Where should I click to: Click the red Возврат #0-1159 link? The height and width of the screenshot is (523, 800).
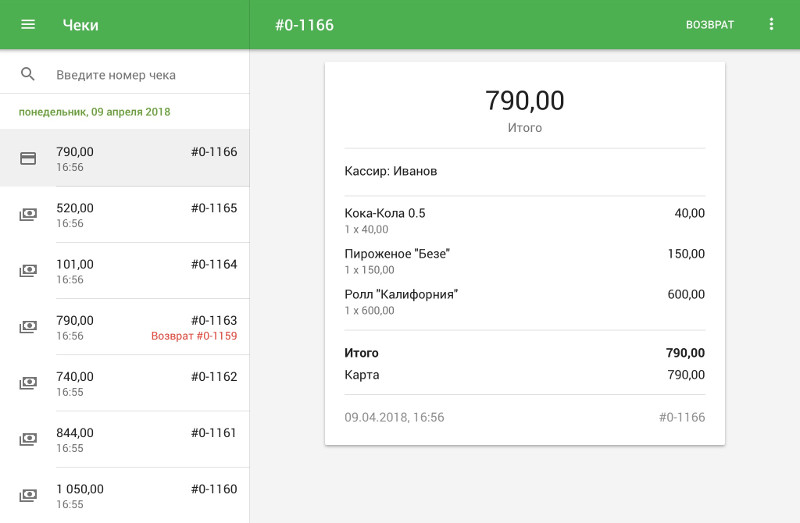[x=194, y=337]
